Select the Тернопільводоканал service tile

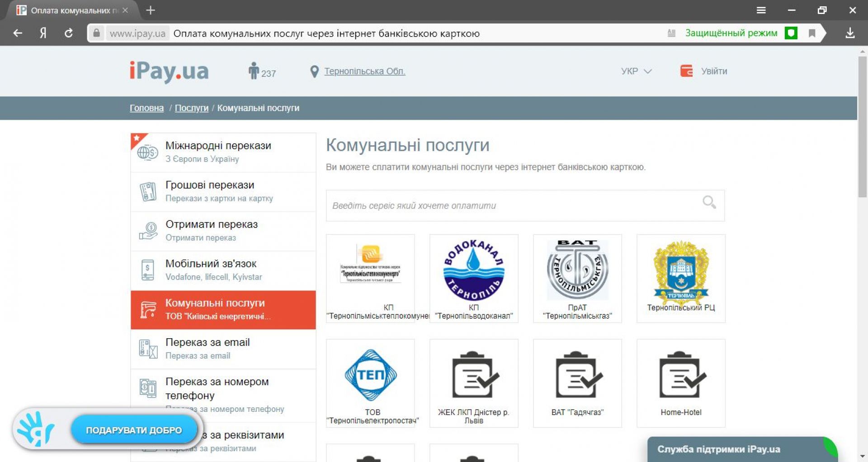click(x=473, y=278)
